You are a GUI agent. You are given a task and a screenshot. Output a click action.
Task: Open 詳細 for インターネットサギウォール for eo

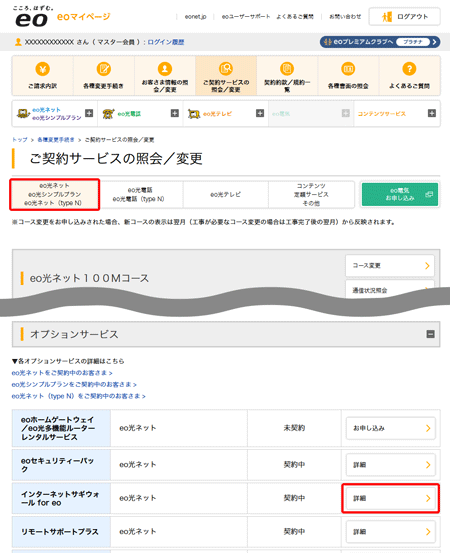point(391,498)
